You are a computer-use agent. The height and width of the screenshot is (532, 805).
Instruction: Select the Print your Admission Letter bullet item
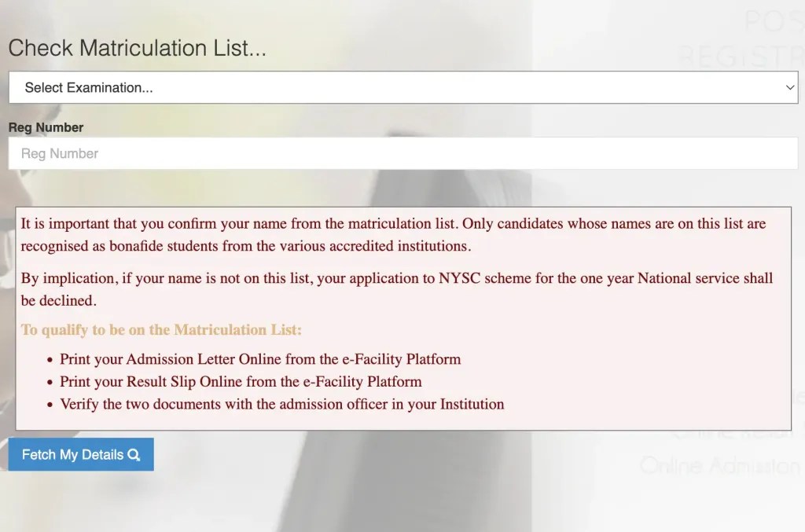coord(260,359)
